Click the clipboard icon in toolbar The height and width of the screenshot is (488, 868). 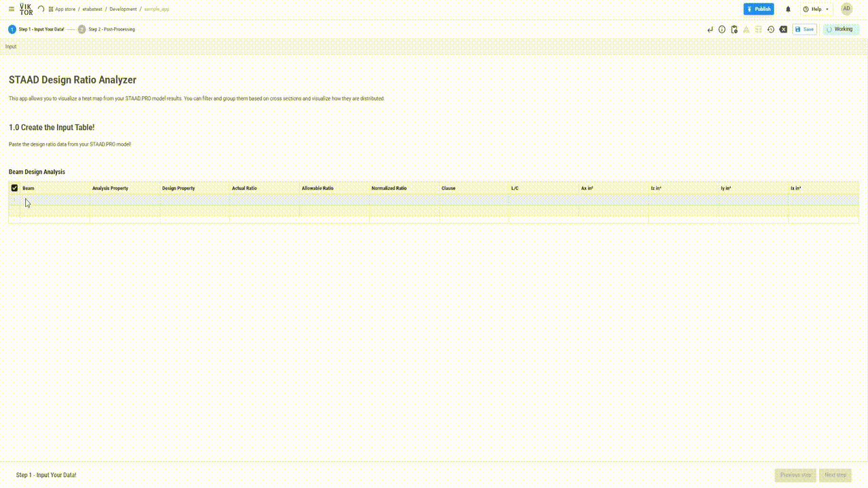(x=734, y=29)
